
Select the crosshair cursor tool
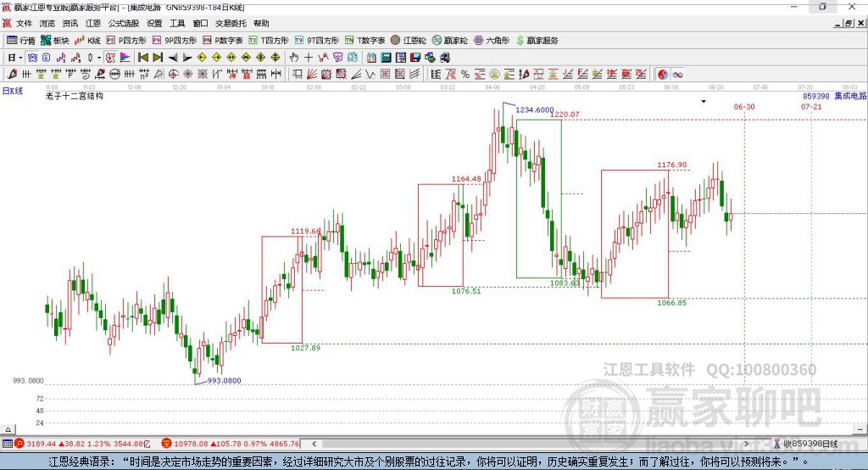click(x=309, y=58)
